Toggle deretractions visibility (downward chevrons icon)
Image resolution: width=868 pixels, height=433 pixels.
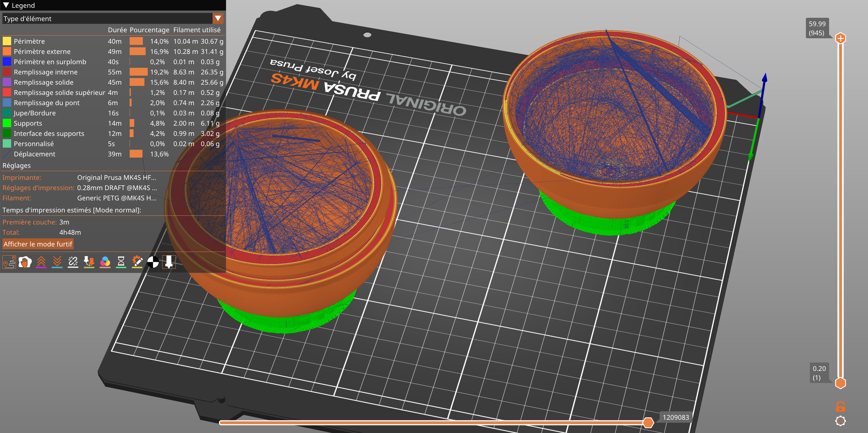tap(57, 262)
